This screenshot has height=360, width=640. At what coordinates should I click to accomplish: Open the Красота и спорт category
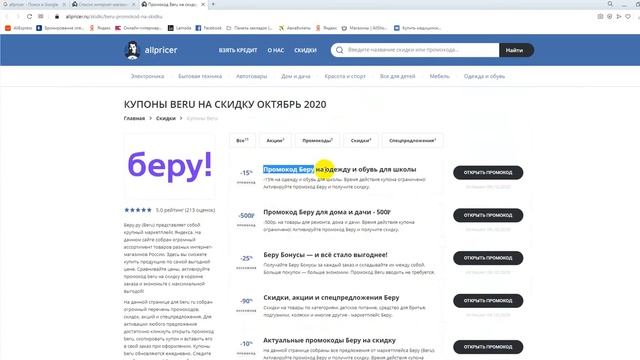345,76
